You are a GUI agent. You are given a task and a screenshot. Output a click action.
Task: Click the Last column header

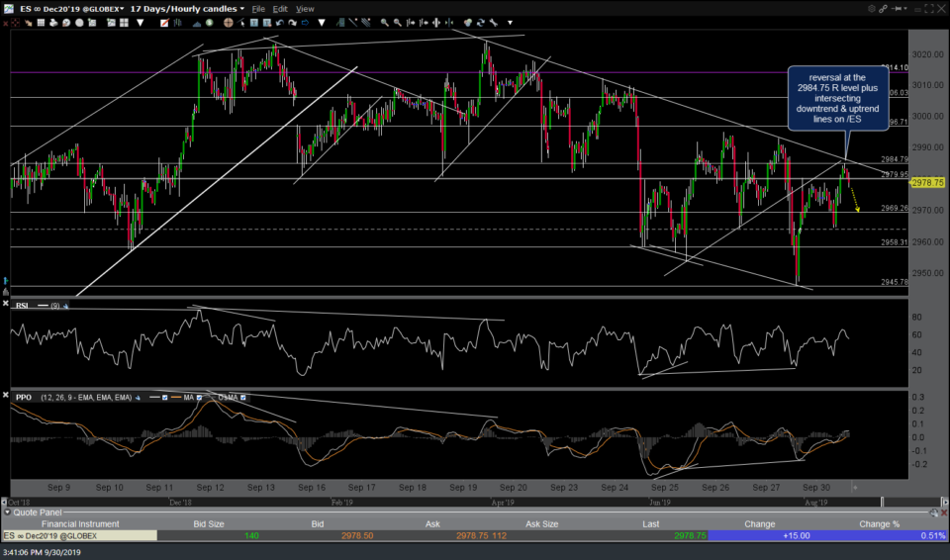tap(651, 523)
